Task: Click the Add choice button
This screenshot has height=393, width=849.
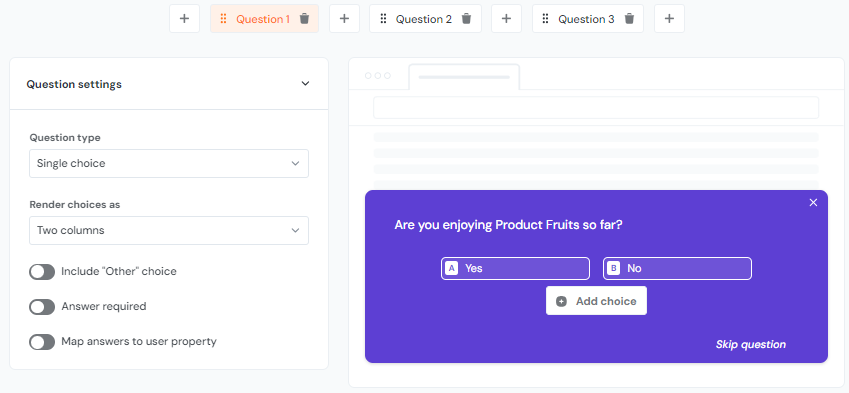Action: (x=596, y=301)
